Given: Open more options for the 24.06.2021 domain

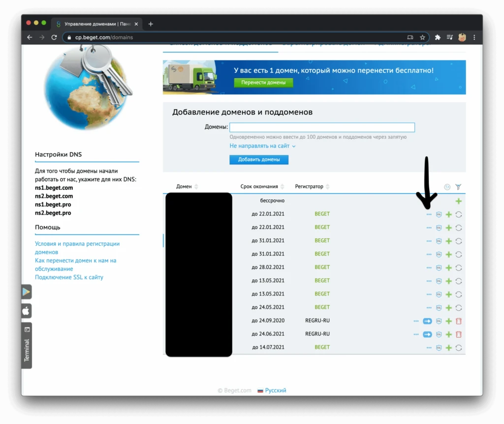Looking at the screenshot, I should click(x=416, y=334).
